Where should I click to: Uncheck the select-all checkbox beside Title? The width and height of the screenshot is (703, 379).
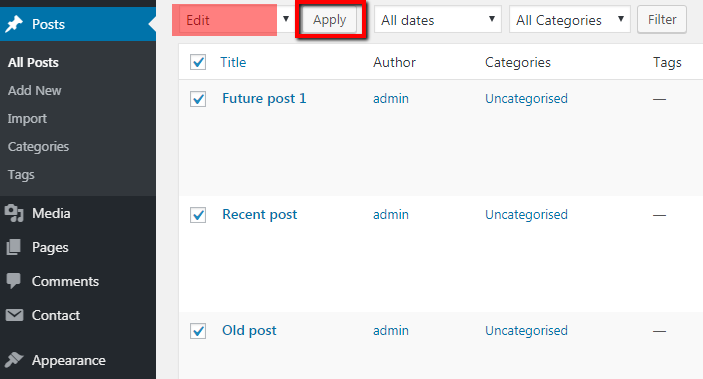pyautogui.click(x=198, y=62)
